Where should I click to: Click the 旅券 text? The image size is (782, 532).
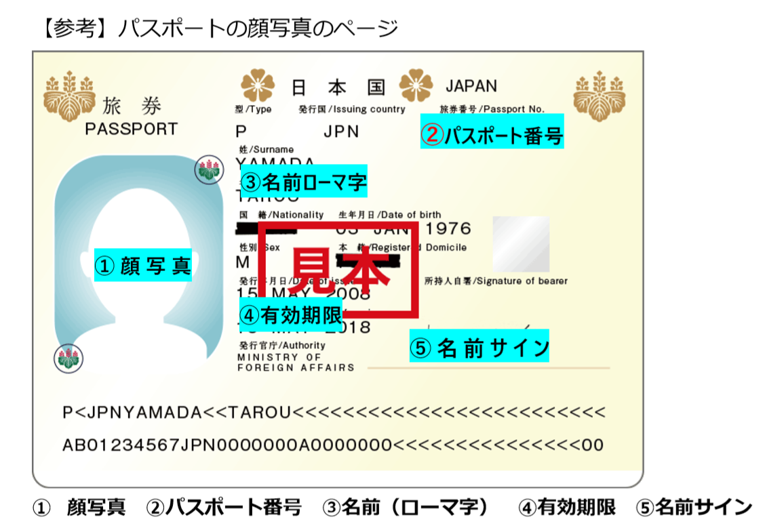coord(132,106)
